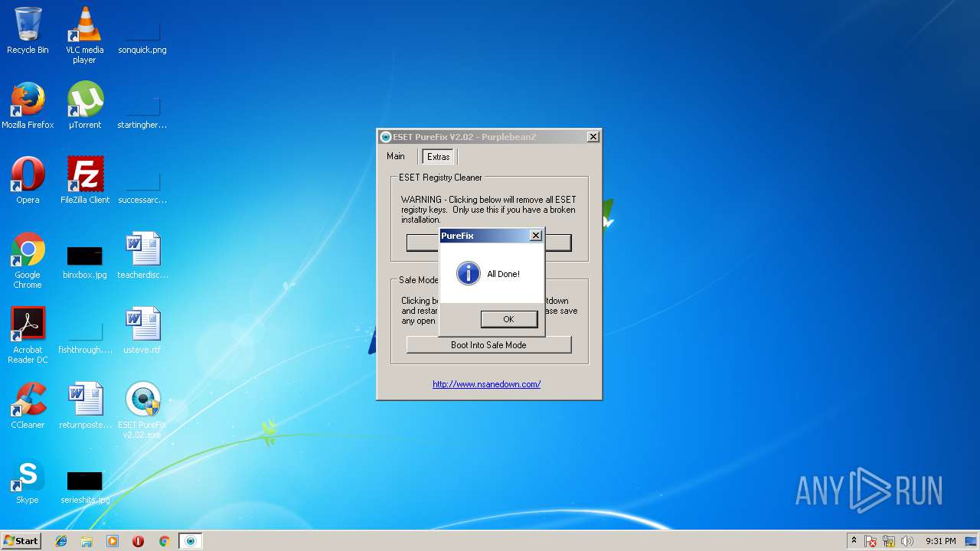Click Opera icon in taskbar
Screen dimensions: 980x551
coord(138,541)
